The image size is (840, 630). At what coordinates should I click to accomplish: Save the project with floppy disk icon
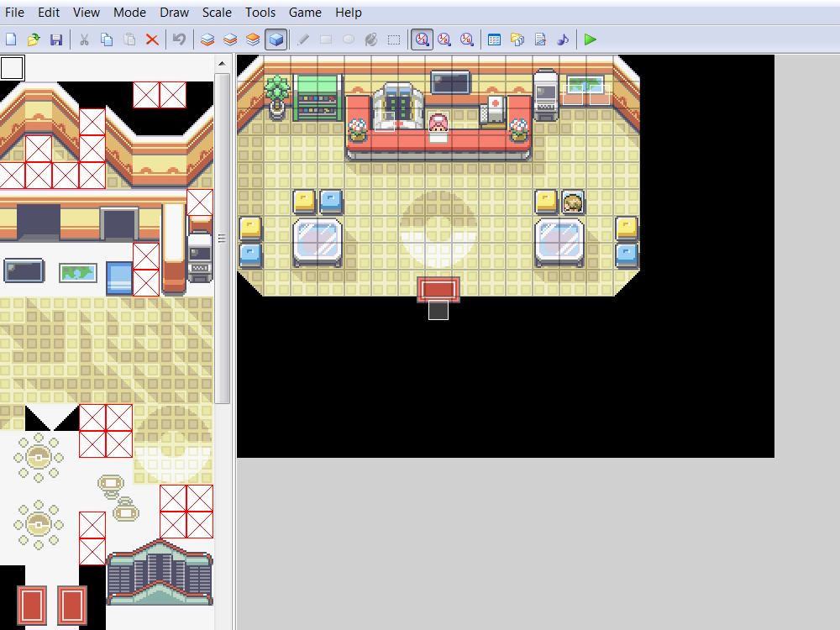point(56,39)
